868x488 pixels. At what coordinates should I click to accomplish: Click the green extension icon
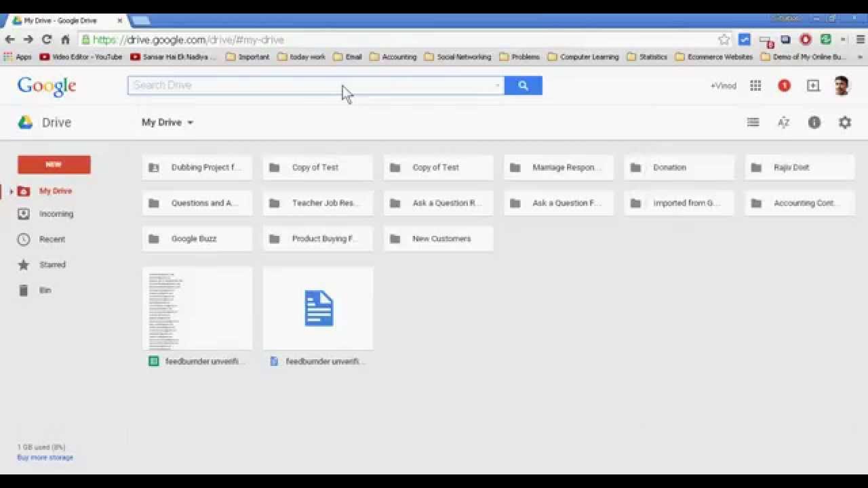coord(825,39)
